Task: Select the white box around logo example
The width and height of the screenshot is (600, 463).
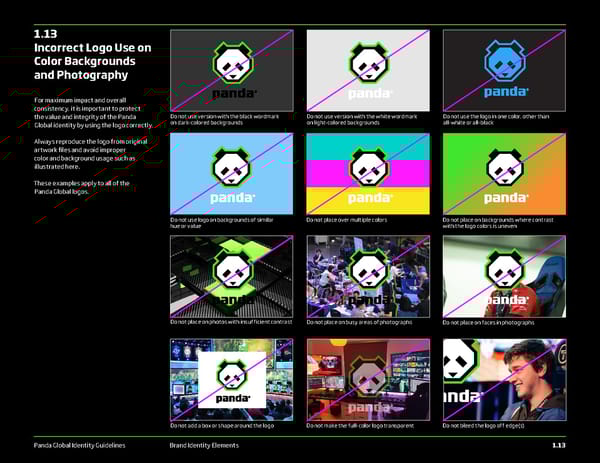Action: [232, 380]
